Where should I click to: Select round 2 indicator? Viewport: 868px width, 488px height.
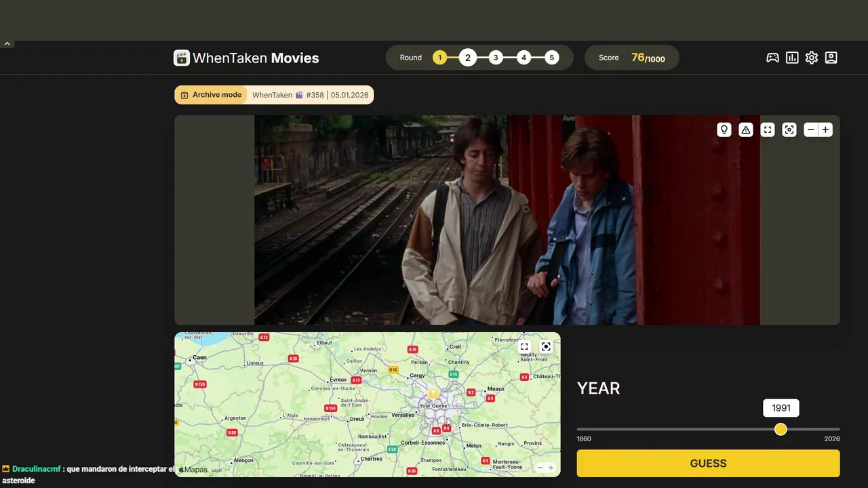pyautogui.click(x=467, y=58)
